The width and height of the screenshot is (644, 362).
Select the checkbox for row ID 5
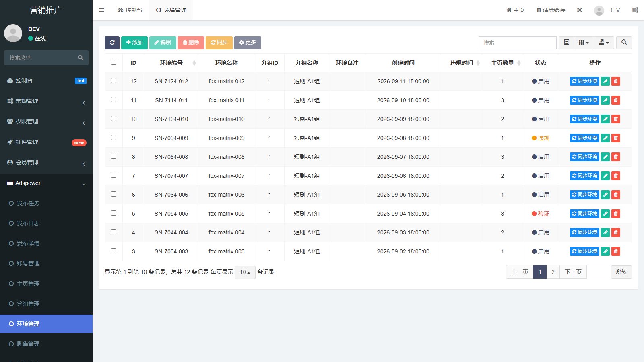[x=114, y=213]
